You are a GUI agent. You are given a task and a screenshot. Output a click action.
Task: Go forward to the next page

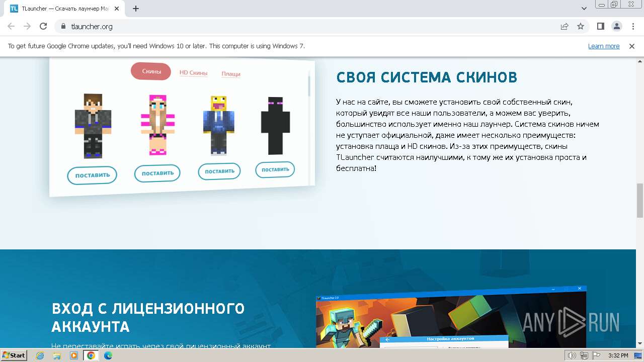[27, 26]
